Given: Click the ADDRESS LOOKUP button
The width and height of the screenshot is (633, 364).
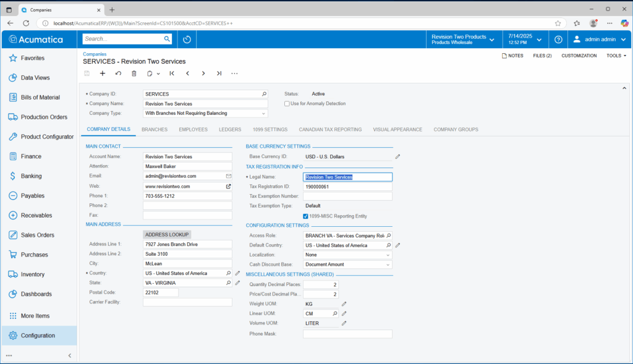Looking at the screenshot, I should 167,234.
